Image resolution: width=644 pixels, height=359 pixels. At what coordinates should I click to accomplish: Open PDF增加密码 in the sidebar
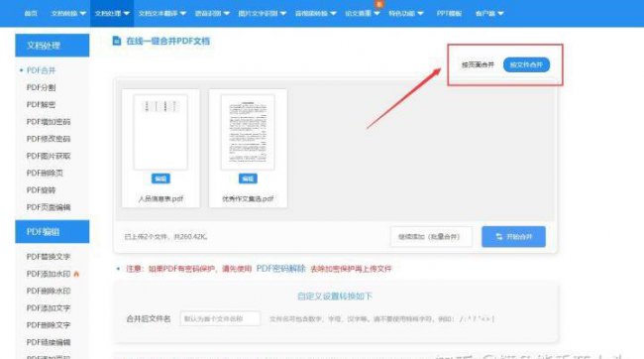(x=49, y=122)
